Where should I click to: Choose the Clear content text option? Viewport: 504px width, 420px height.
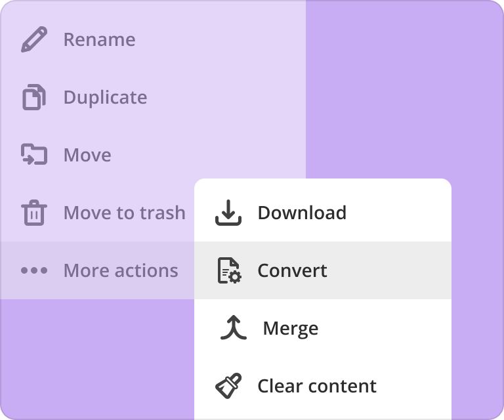(317, 386)
